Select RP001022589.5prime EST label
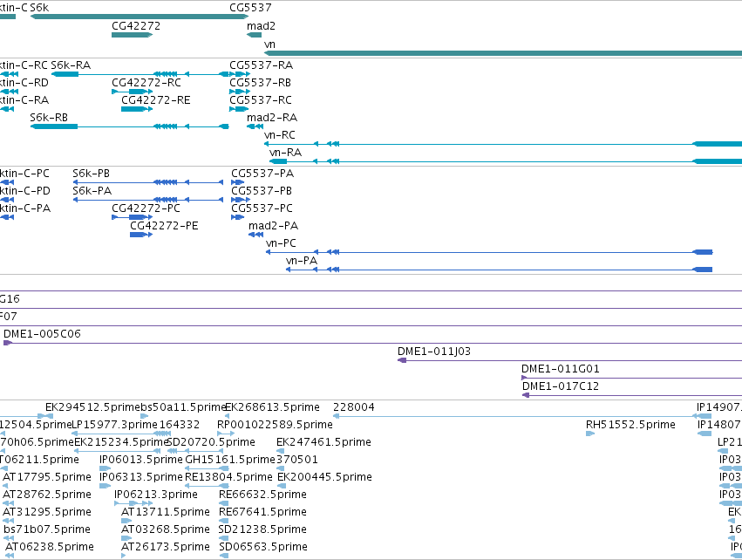742x560 pixels. [x=275, y=425]
